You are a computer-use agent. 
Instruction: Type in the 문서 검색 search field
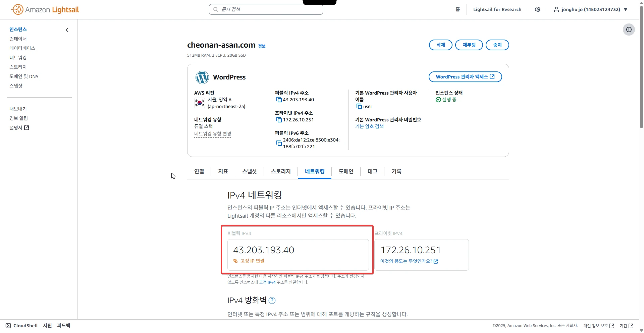[266, 9]
